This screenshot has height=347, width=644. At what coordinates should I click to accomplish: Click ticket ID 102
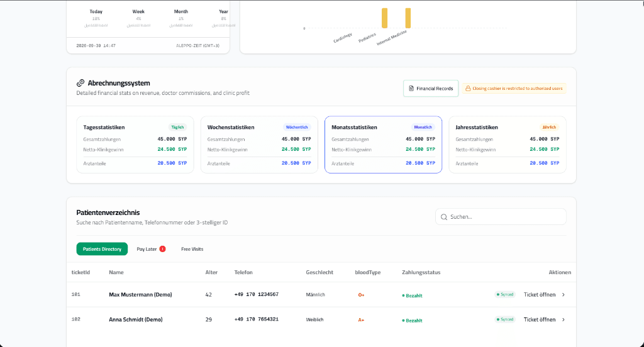(x=76, y=319)
